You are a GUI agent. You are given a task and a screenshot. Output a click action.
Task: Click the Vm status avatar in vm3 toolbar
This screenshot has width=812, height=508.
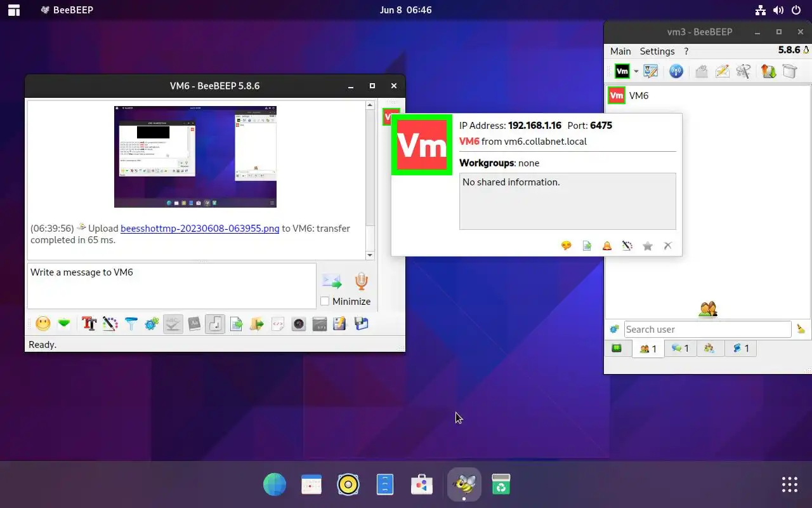point(622,71)
